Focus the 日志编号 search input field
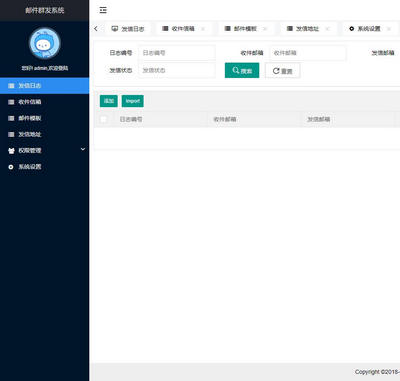This screenshot has height=381, width=400. click(177, 53)
